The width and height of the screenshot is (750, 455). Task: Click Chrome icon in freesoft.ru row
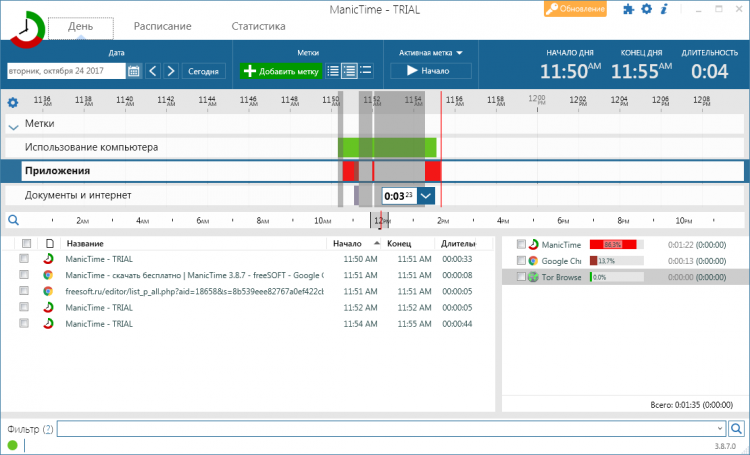pos(48,291)
